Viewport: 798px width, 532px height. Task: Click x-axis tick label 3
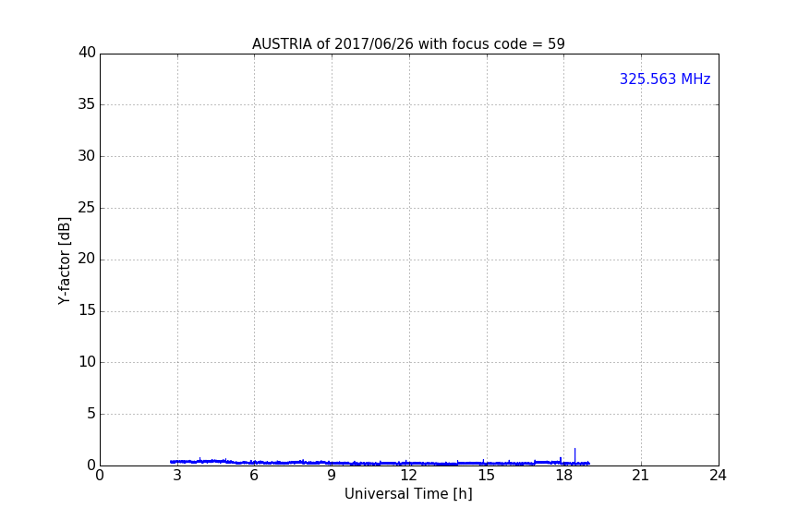coord(177,476)
